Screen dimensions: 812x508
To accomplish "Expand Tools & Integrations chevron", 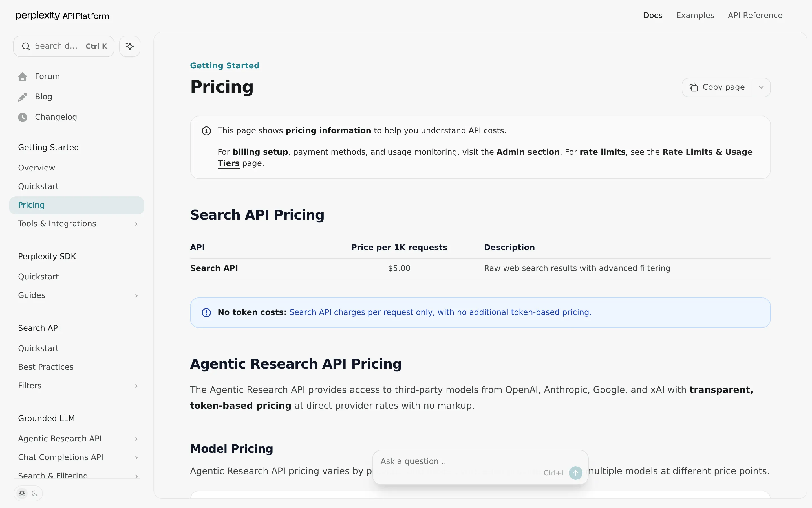I will tap(136, 224).
